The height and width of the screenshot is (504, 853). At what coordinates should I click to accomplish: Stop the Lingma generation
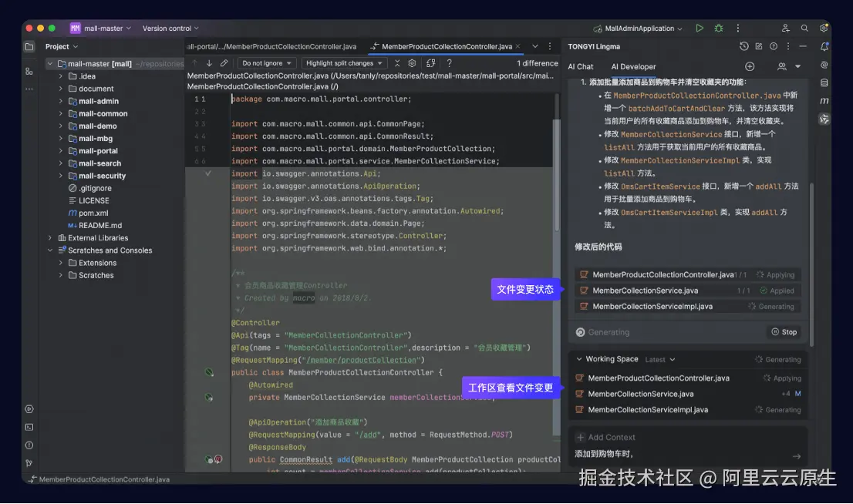coord(784,332)
